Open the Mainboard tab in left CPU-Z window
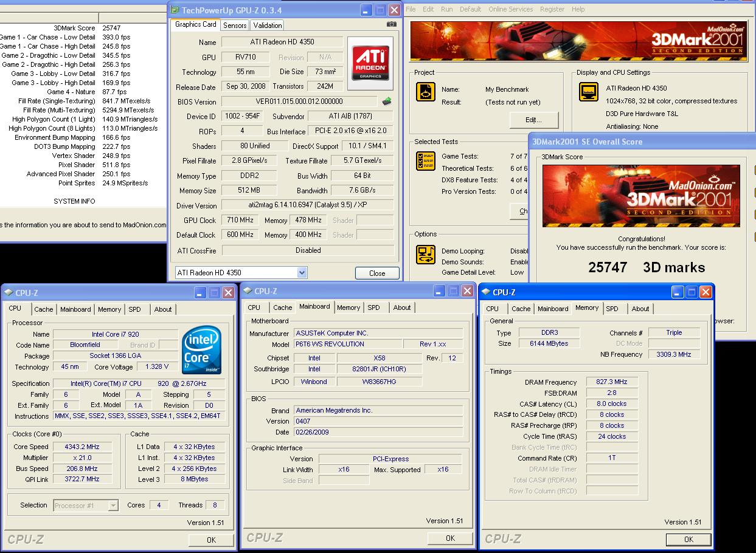756x553 pixels. [x=75, y=309]
